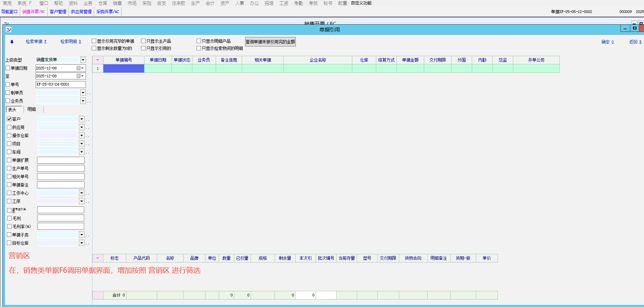Click the 确定 link at top right
Image resolution: width=644 pixels, height=307 pixels.
(x=607, y=42)
